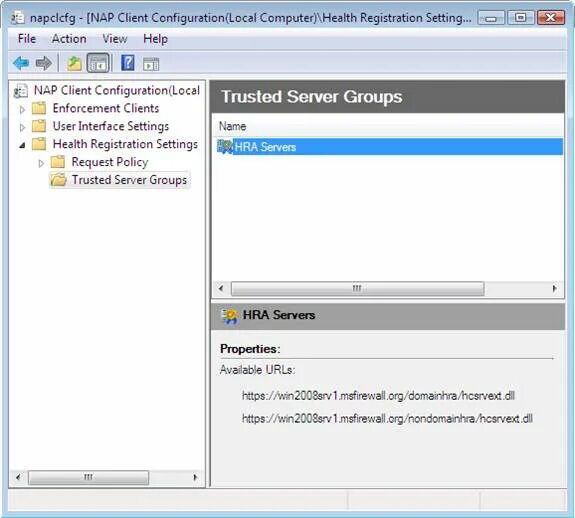Click the Request Policy folder icon
Viewport: 575px width, 518px height.
click(x=58, y=162)
